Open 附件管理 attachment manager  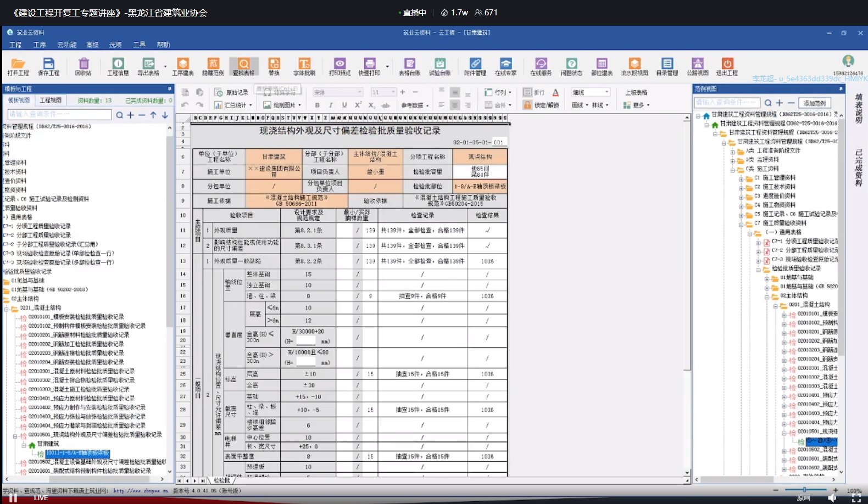(x=475, y=66)
